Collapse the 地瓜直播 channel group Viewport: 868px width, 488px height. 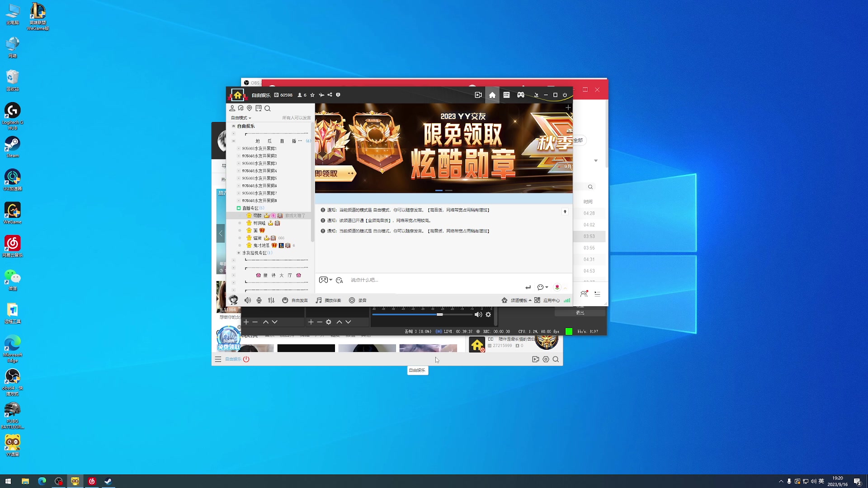[234, 141]
